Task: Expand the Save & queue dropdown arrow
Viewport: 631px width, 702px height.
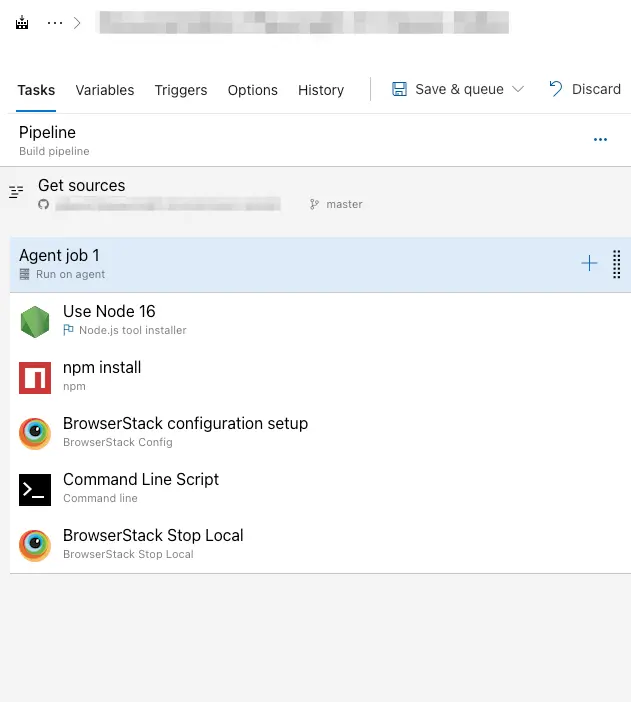Action: point(518,90)
